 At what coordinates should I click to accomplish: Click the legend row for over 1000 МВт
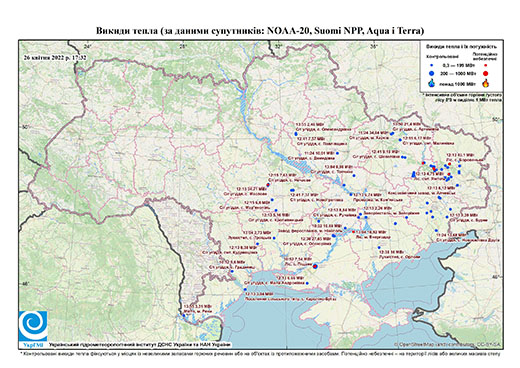coord(459,83)
